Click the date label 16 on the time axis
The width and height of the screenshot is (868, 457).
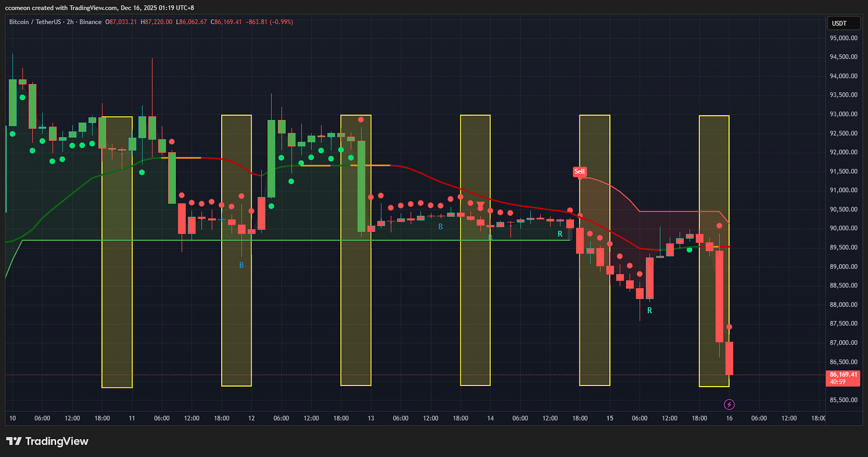coord(729,419)
